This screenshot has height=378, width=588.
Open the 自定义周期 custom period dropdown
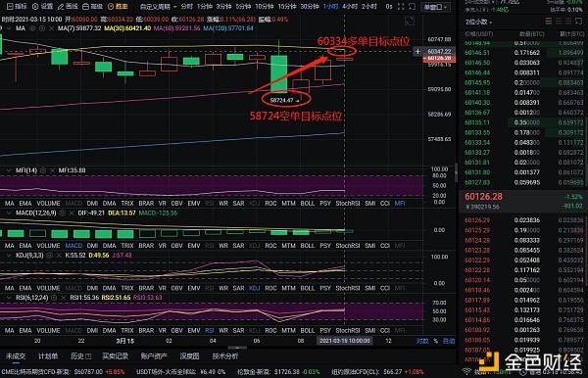click(158, 7)
